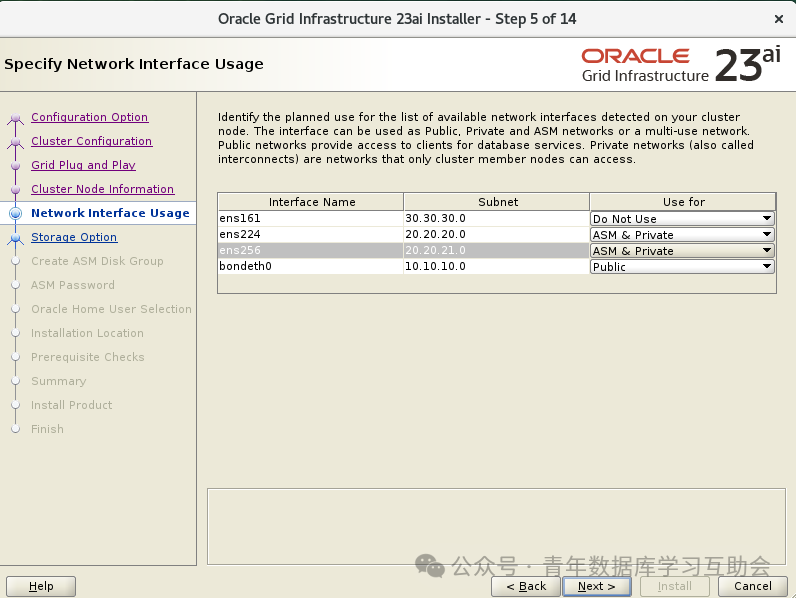The width and height of the screenshot is (796, 598).
Task: Select the ens161 interface name cell
Action: (x=311, y=218)
